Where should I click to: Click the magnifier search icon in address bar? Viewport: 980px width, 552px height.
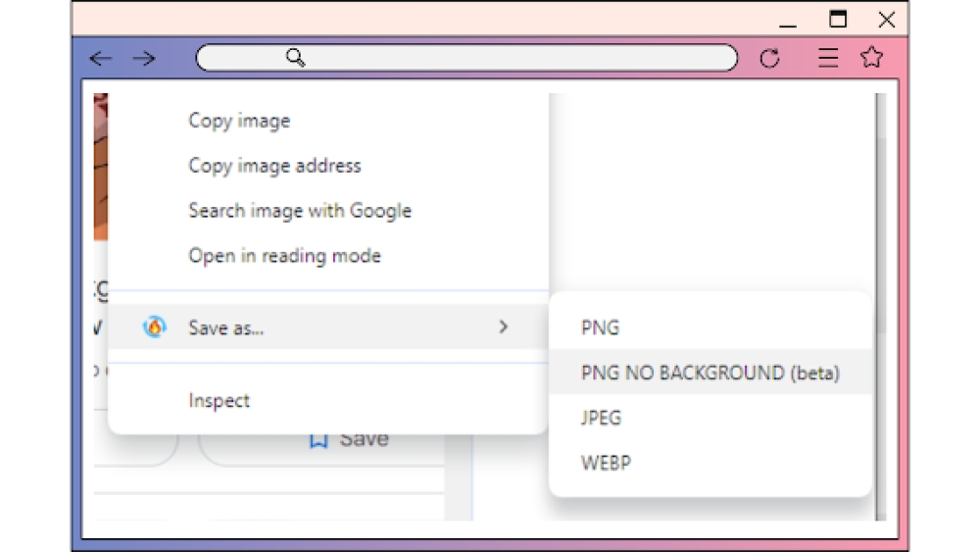(x=295, y=58)
